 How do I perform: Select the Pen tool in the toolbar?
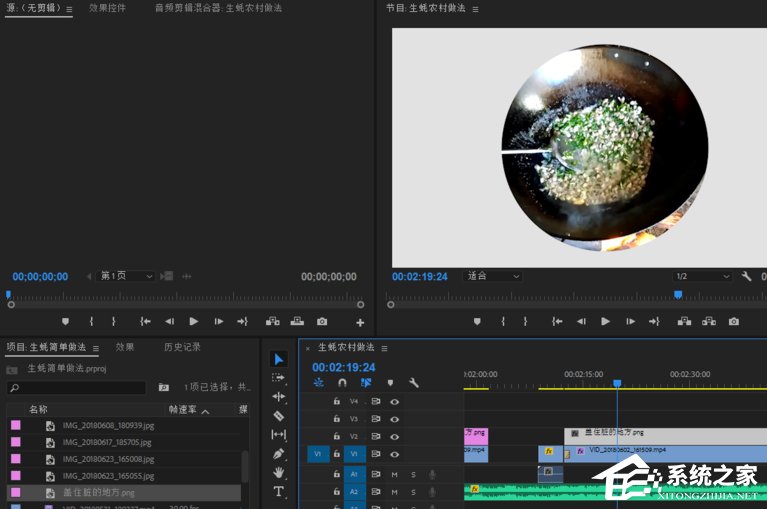point(279,453)
